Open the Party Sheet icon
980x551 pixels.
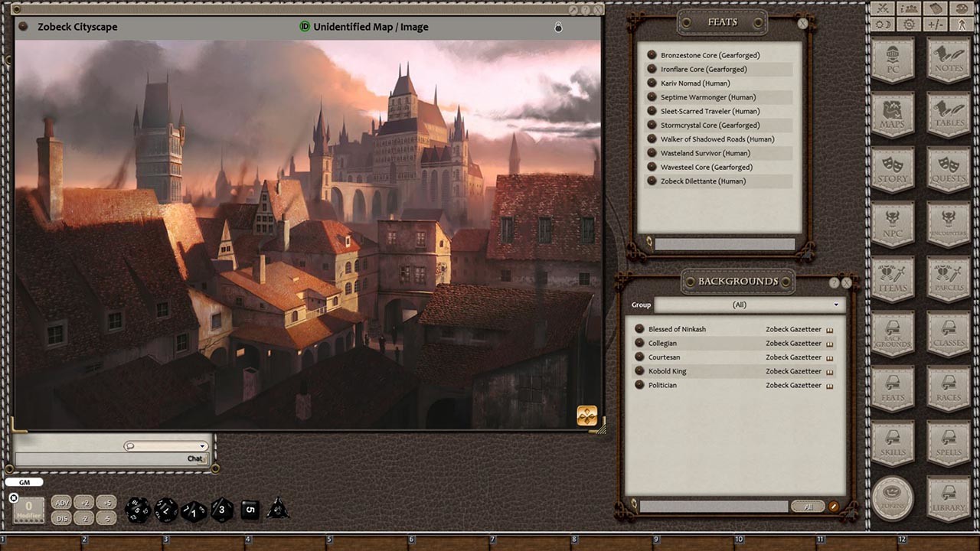point(909,8)
